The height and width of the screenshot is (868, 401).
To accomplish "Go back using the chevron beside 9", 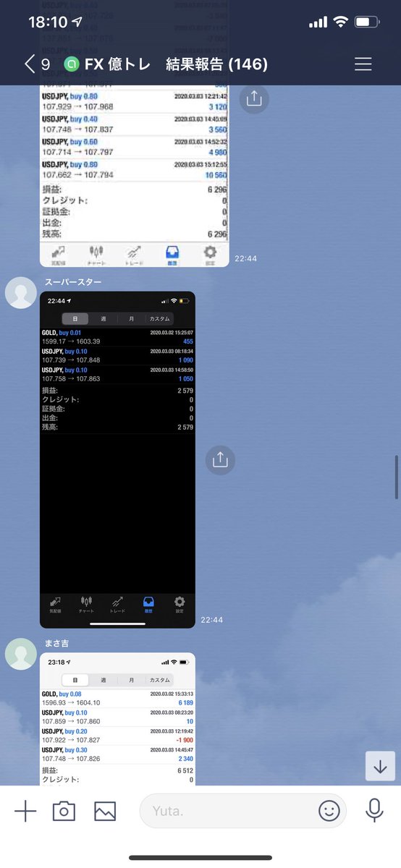I will pyautogui.click(x=29, y=64).
